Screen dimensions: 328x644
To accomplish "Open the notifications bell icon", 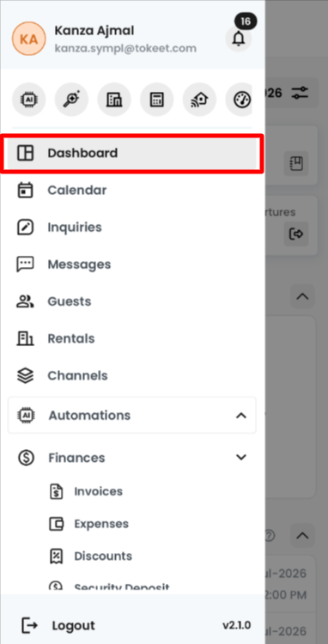I will click(238, 39).
